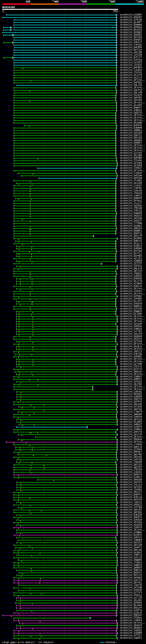This screenshot has width=146, height=644.
Task: Click the 556 query end position label
Action: [115, 11]
